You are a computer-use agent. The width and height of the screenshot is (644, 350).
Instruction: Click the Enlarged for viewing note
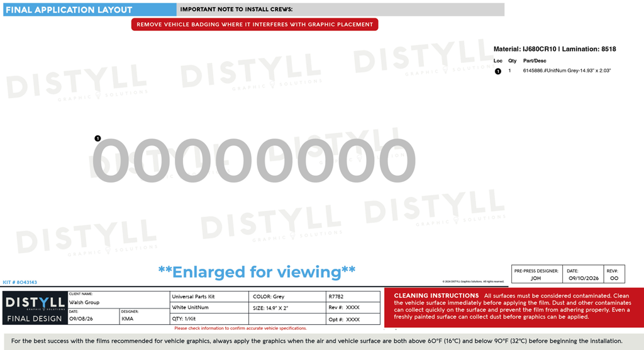pos(257,272)
